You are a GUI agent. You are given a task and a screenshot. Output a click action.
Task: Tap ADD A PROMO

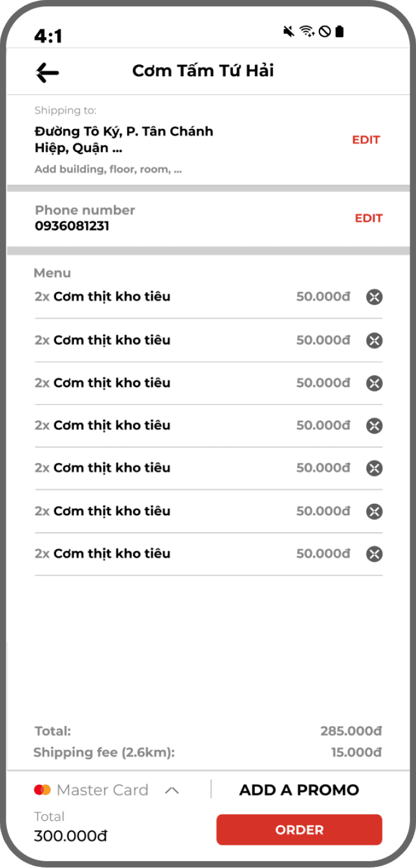coord(299,790)
